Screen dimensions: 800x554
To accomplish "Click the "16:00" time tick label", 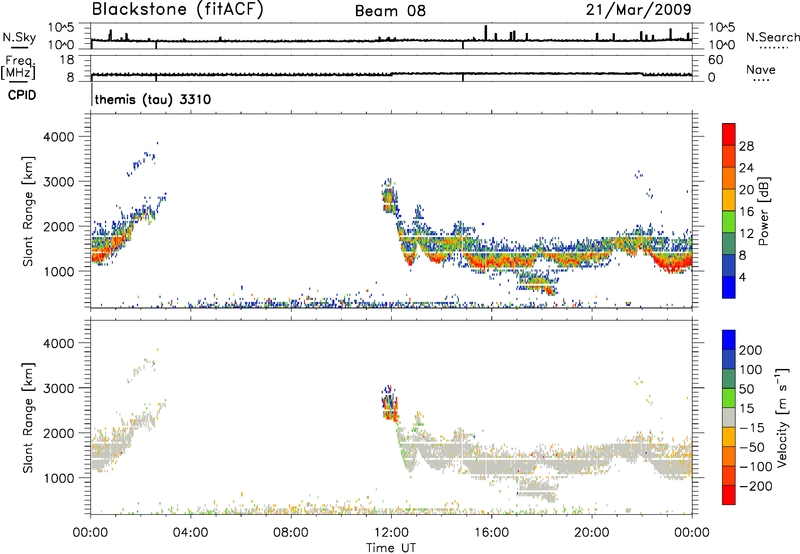I will pyautogui.click(x=491, y=533).
